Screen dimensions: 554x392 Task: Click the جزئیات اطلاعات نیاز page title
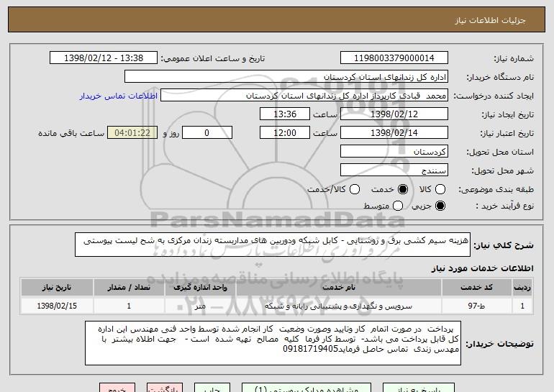(x=491, y=20)
